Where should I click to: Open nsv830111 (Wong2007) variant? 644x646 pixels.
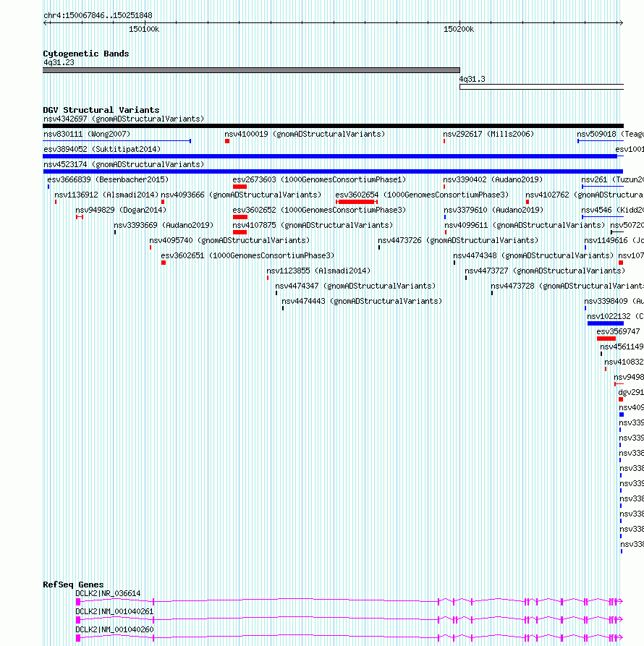[x=87, y=134]
